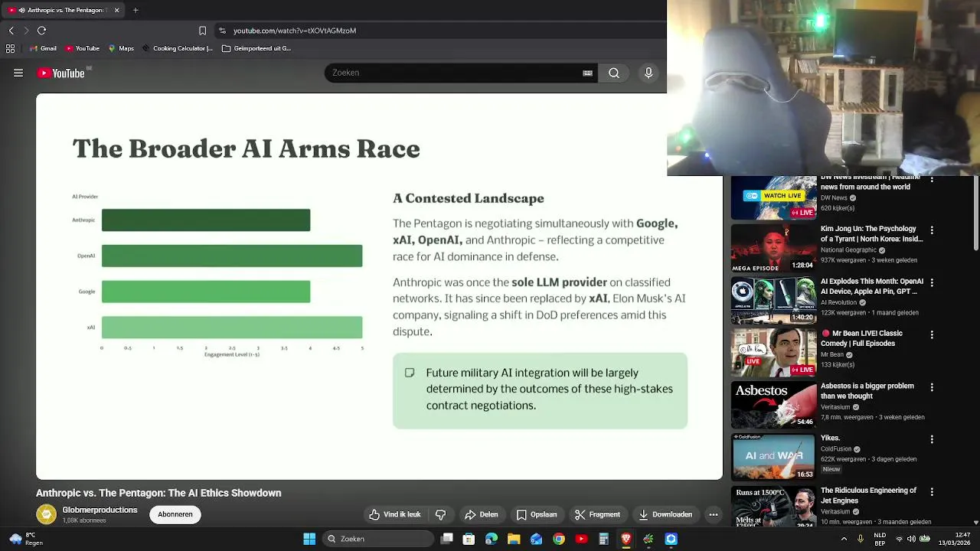The image size is (980, 551).
Task: Open the Asbestos video thumbnail
Action: coord(773,405)
